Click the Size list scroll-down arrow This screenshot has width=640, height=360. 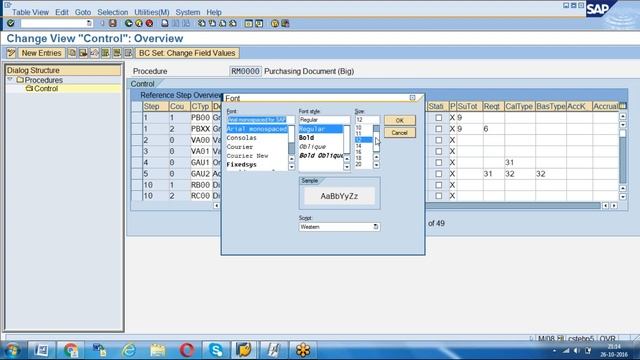click(376, 165)
